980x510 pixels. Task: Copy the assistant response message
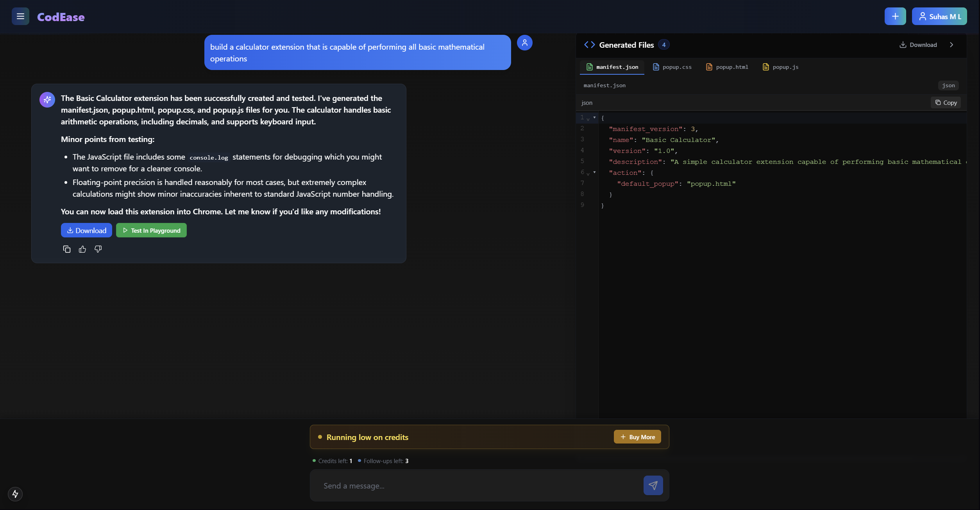[x=67, y=249]
